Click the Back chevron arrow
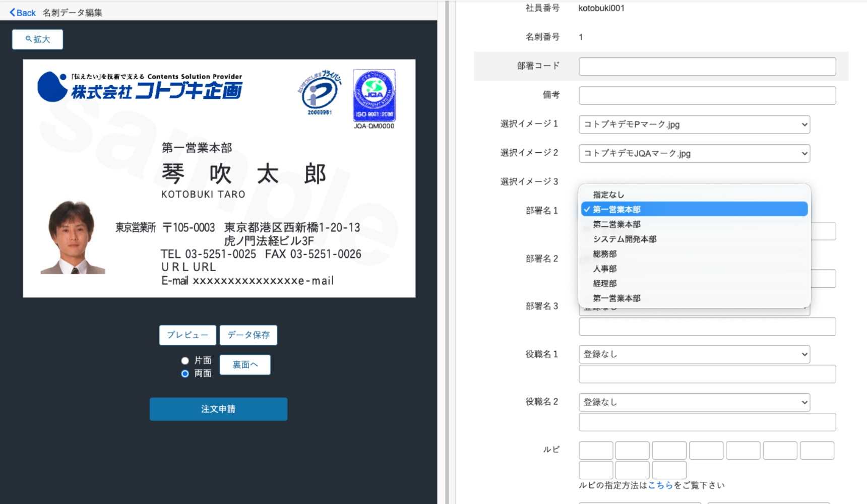 pyautogui.click(x=12, y=12)
